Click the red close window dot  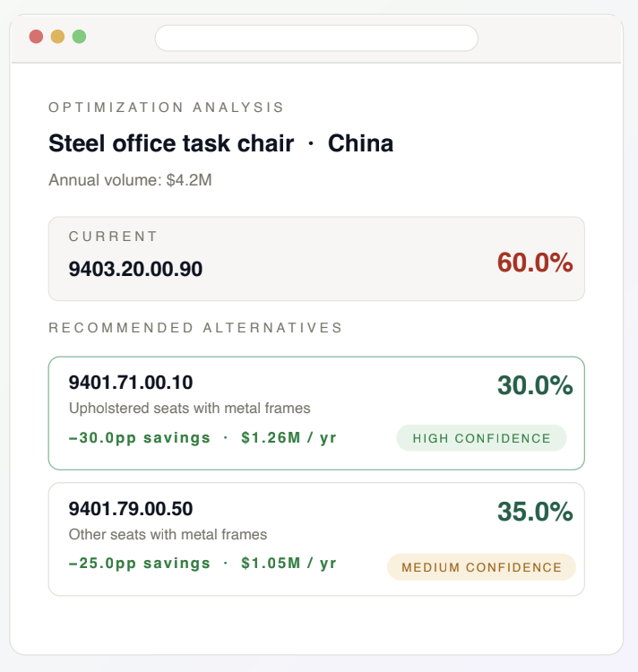[x=36, y=37]
